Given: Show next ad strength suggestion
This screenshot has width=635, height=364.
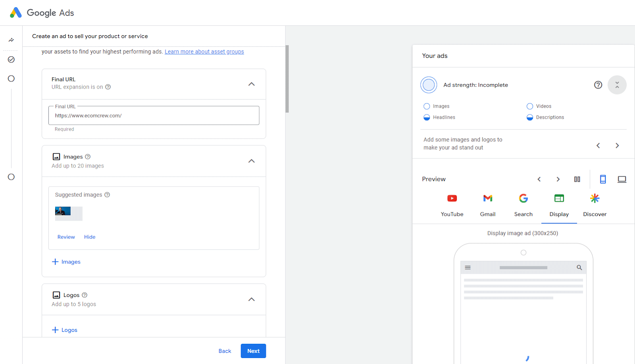Looking at the screenshot, I should click(617, 146).
